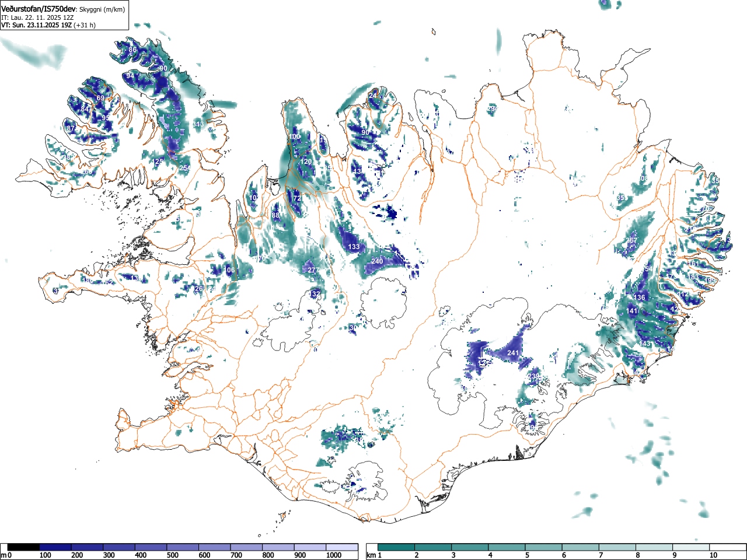Click the black 0–100 segment of meter legend
This screenshot has height=560, width=747.
[23, 547]
